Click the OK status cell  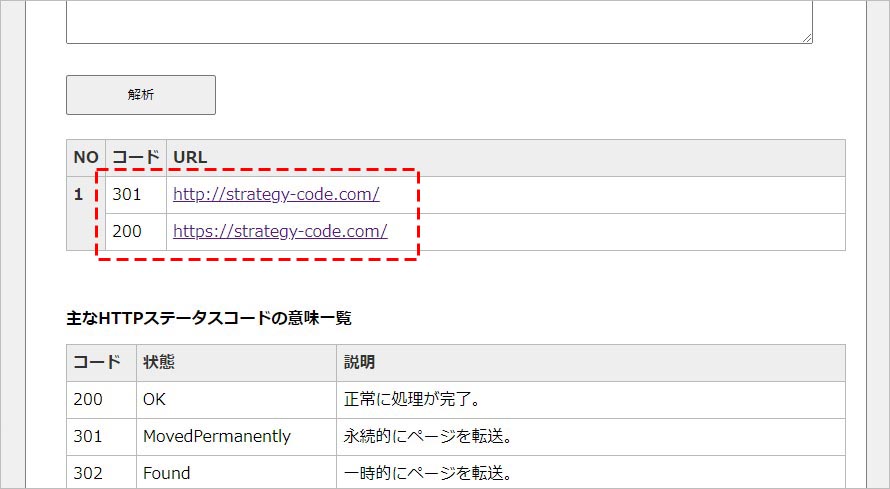pyautogui.click(x=154, y=399)
